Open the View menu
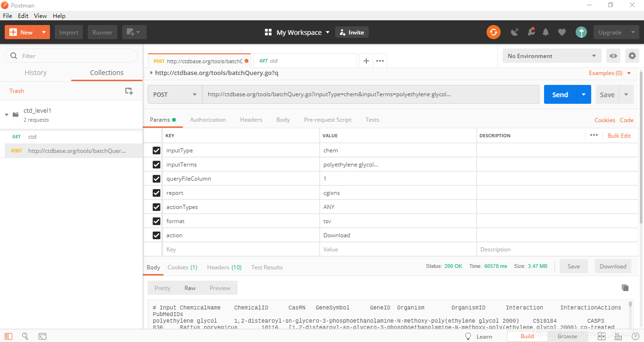 point(40,16)
